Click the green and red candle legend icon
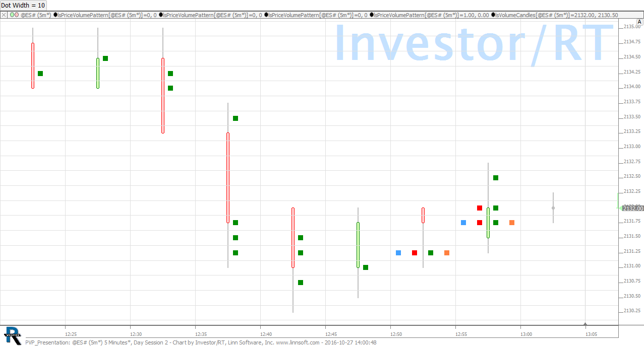644x346 pixels. click(14, 15)
